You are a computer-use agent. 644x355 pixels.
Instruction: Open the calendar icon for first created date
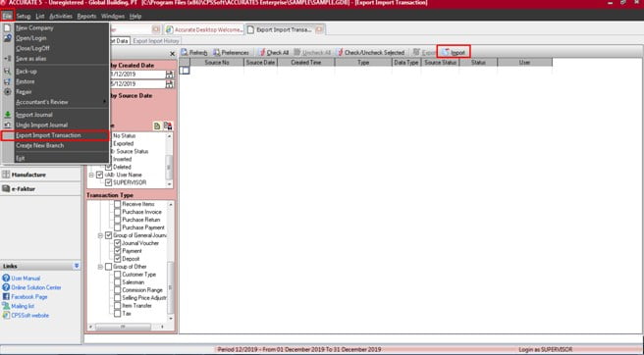pyautogui.click(x=169, y=75)
